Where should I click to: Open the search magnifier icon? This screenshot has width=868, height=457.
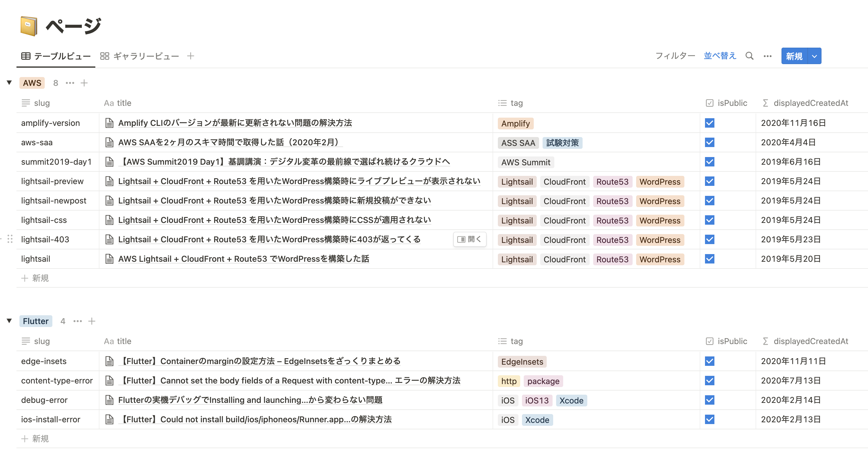(x=749, y=56)
